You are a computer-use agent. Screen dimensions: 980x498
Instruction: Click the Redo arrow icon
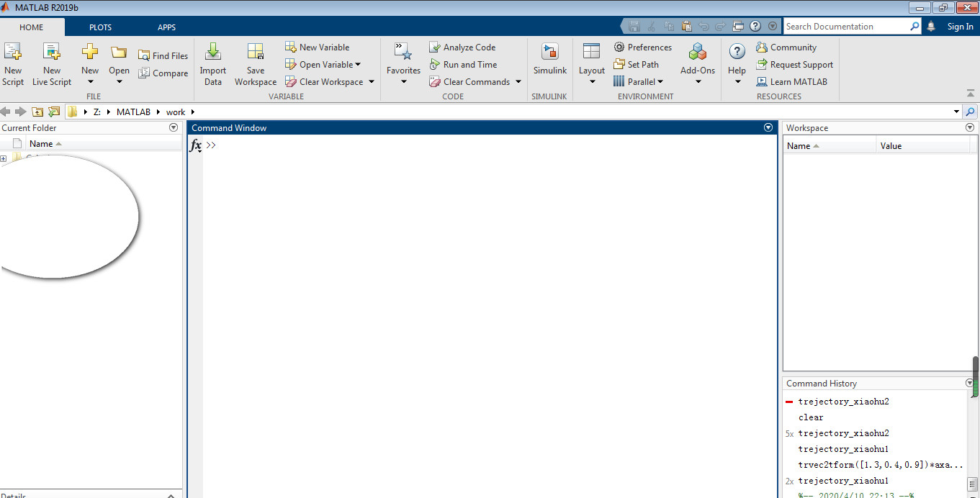721,26
